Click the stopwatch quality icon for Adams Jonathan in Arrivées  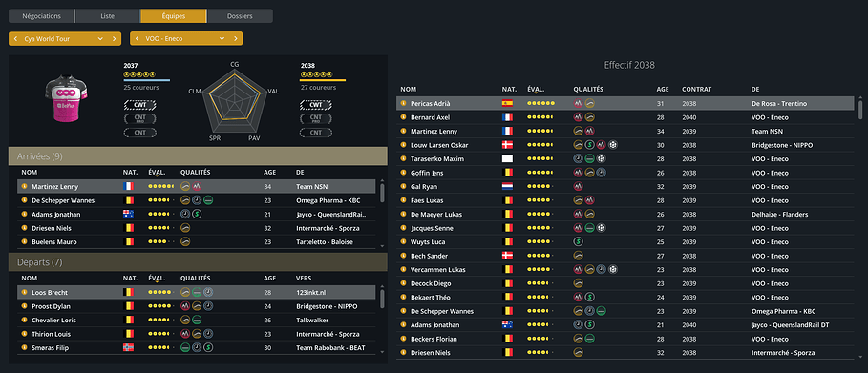click(x=185, y=215)
